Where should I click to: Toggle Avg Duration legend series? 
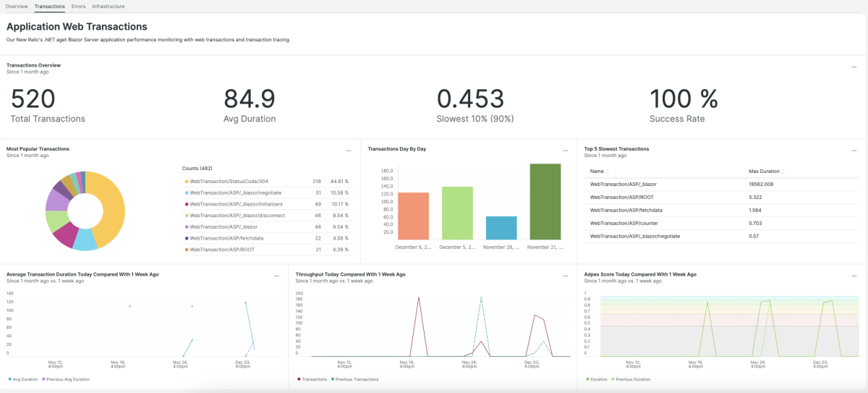23,379
